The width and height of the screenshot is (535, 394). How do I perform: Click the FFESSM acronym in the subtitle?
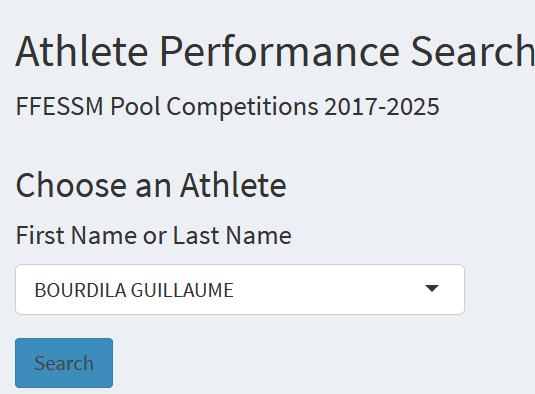coord(60,107)
